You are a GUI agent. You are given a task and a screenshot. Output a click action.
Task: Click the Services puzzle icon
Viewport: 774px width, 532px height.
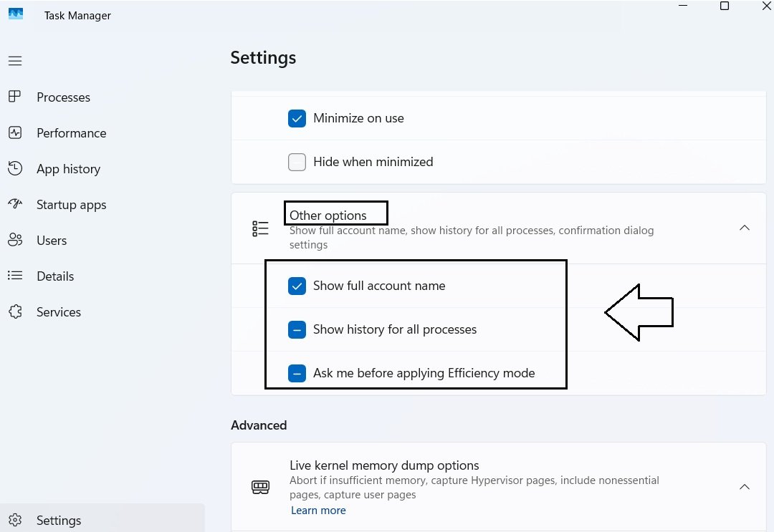(x=15, y=311)
